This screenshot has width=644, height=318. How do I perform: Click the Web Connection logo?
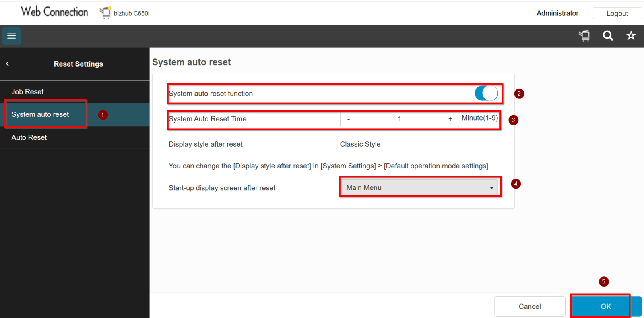coord(54,12)
